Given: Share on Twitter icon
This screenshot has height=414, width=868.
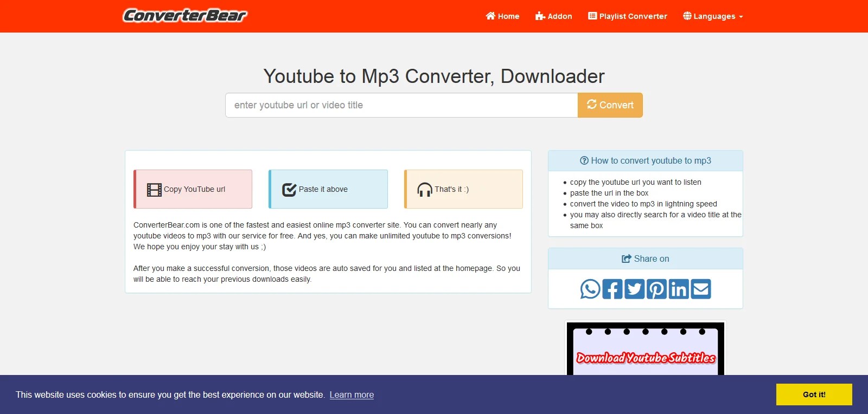Looking at the screenshot, I should tap(635, 289).
